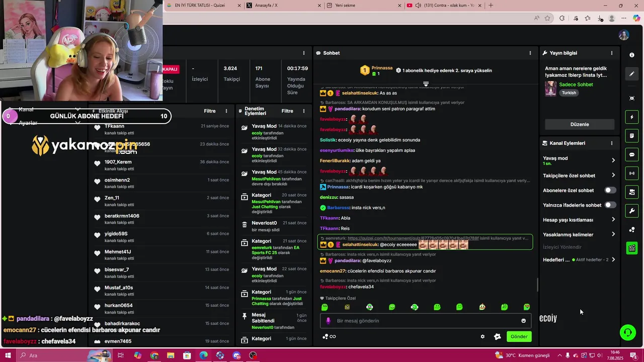Viewport: 644px width, 362px height.
Task: Click the broadcast signal icon in sidebar
Action: point(632,173)
